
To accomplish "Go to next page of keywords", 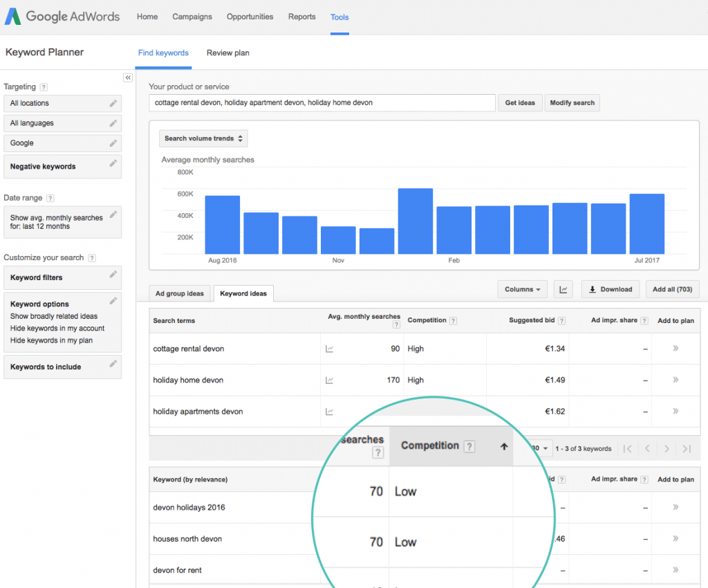I will 667,449.
